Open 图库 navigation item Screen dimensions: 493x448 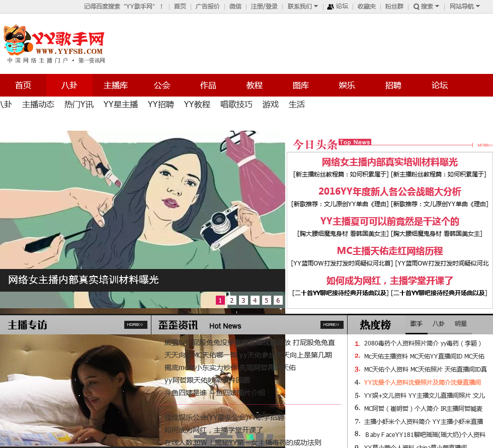pos(301,85)
